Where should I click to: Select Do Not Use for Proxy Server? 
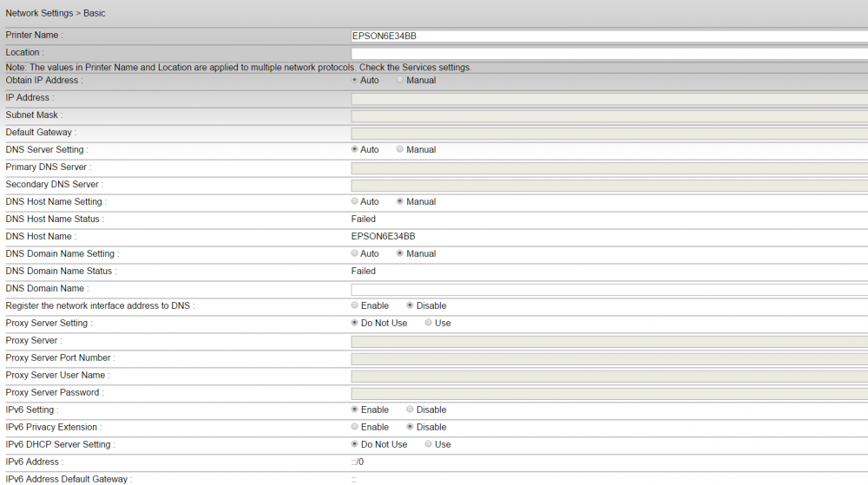click(354, 323)
